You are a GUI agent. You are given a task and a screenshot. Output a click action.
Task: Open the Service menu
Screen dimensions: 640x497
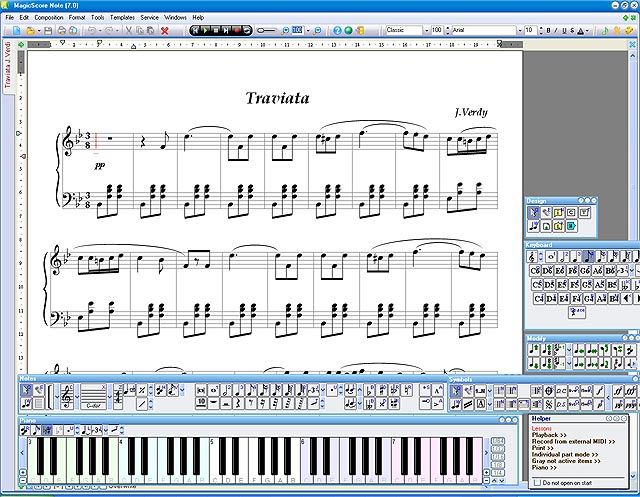point(149,18)
